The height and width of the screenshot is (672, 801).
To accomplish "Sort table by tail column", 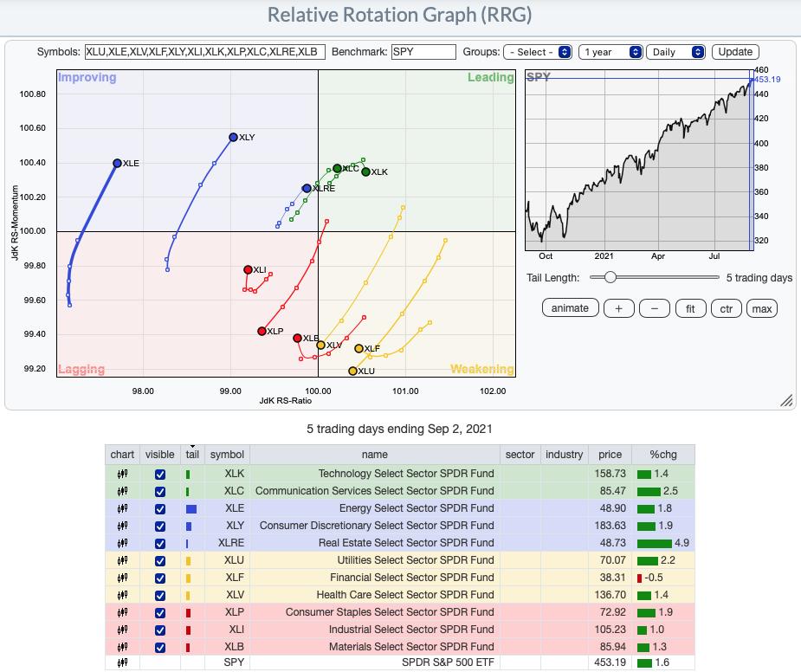I will pyautogui.click(x=192, y=455).
